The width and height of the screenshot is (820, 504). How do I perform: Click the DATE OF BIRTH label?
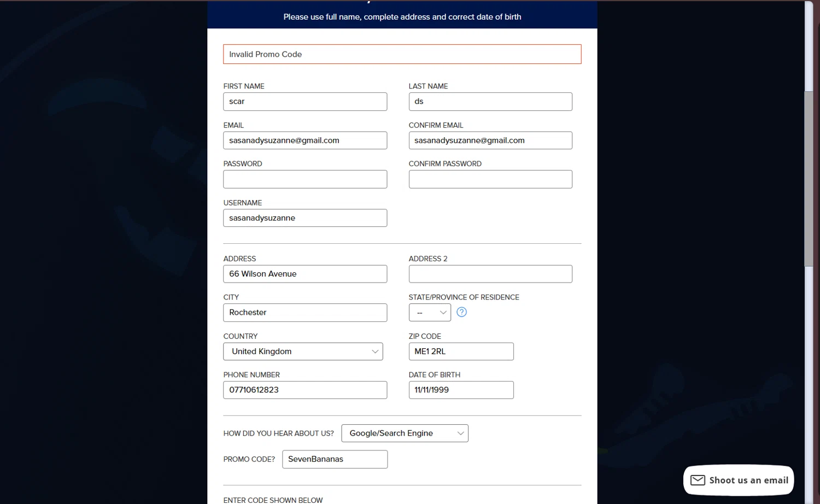click(435, 375)
